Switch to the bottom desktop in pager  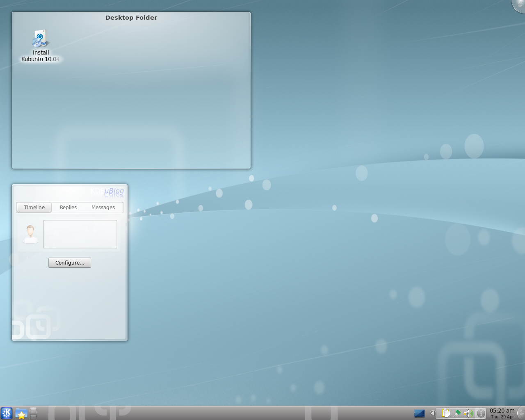(x=34, y=416)
